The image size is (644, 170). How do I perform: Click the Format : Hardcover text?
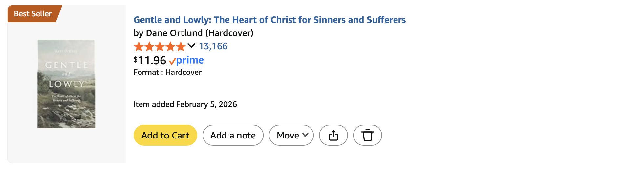167,72
